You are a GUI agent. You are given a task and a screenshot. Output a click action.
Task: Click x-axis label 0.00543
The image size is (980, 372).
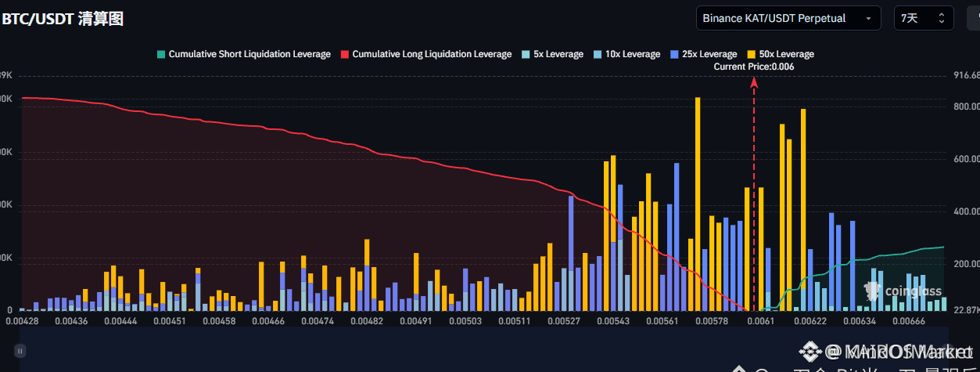pyautogui.click(x=613, y=321)
